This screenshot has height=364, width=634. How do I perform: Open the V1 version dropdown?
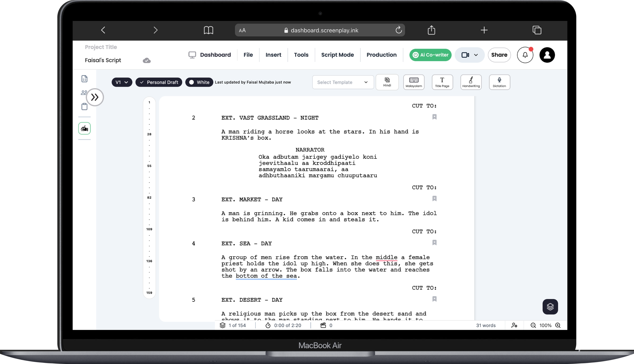122,82
